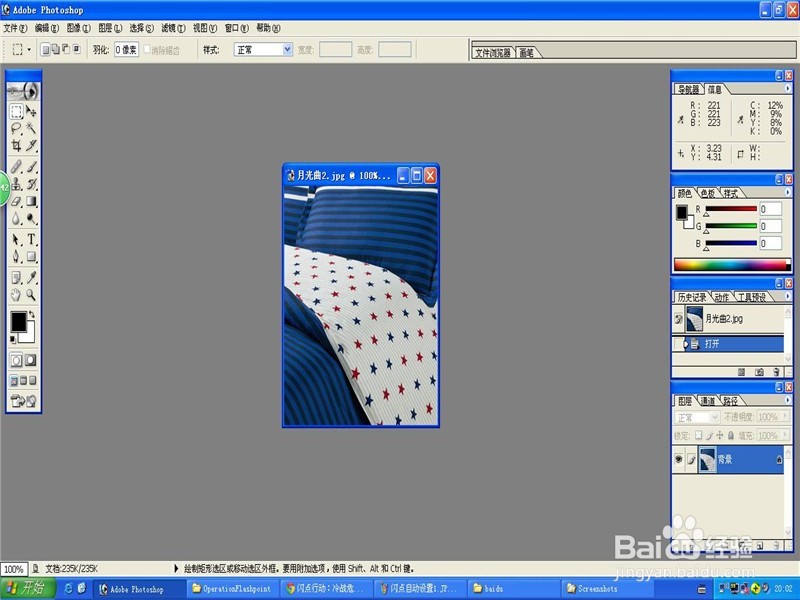
Task: Choose 'Subtract from selection' mode in options bar
Action: (65, 49)
